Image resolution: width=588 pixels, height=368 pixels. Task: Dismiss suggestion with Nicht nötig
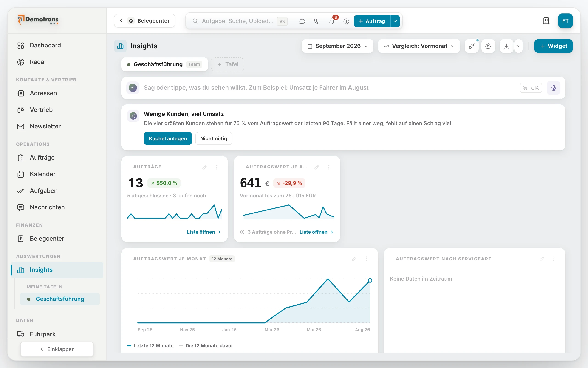(x=214, y=138)
